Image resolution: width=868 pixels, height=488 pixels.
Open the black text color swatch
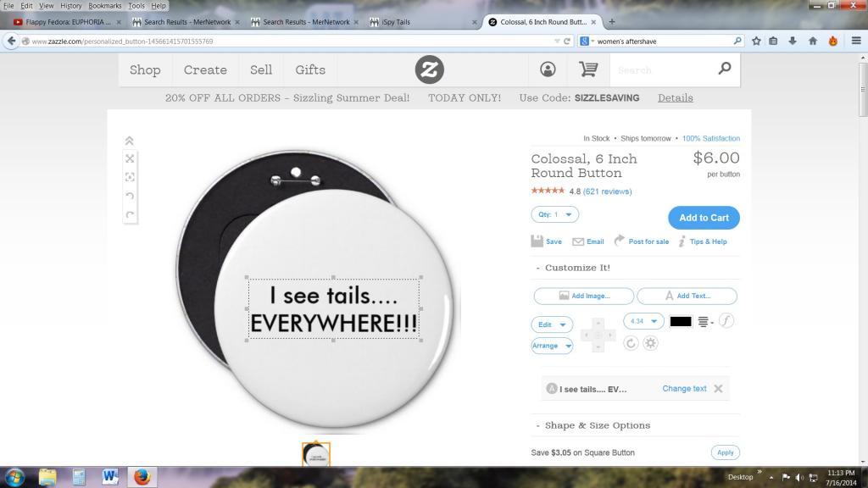coord(681,321)
